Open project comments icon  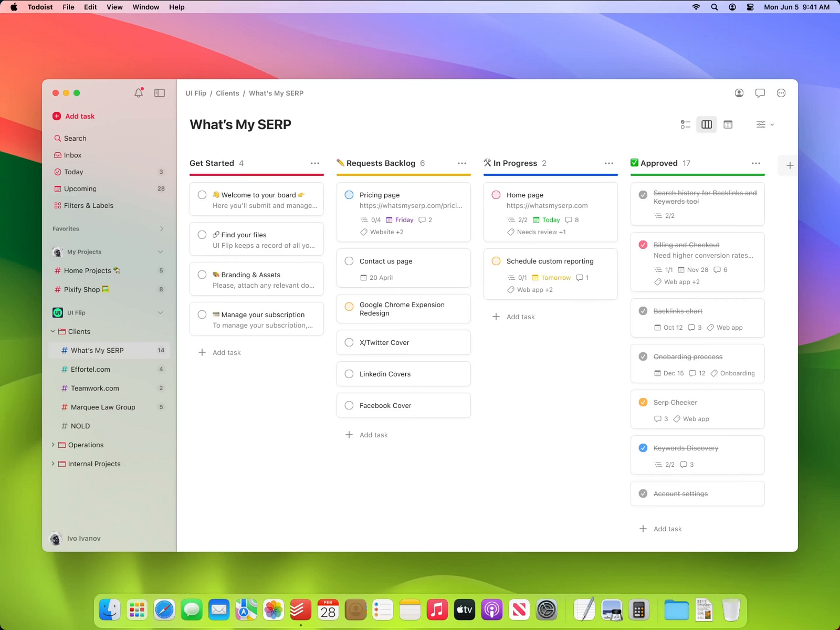pos(760,93)
